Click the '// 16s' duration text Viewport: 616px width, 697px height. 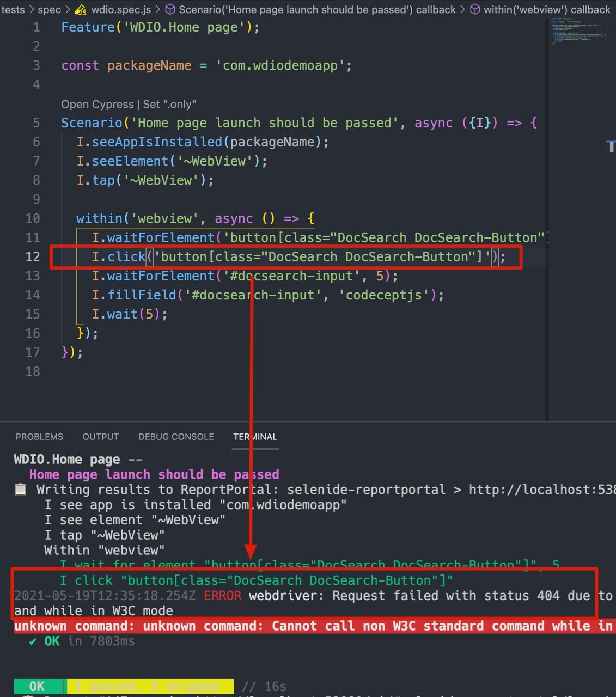[x=264, y=686]
